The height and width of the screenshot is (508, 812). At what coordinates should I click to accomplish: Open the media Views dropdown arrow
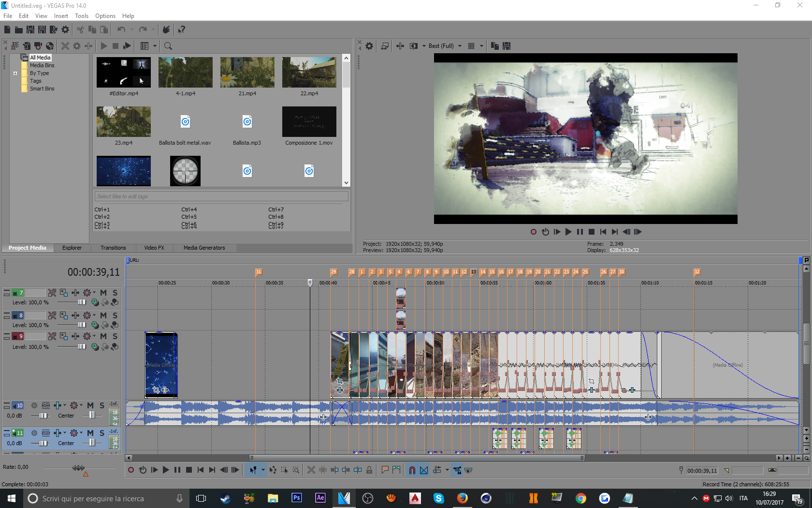click(x=155, y=46)
